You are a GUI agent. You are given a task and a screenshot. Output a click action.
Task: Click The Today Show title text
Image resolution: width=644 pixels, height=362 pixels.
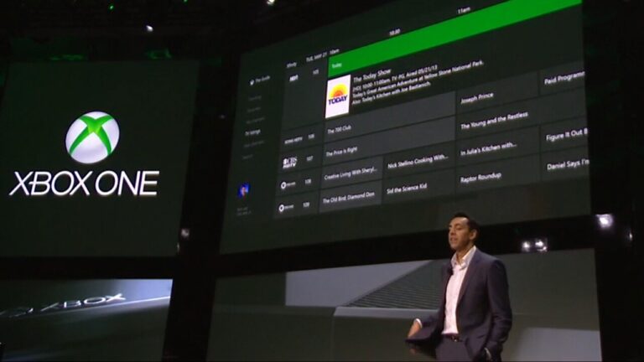(x=371, y=75)
